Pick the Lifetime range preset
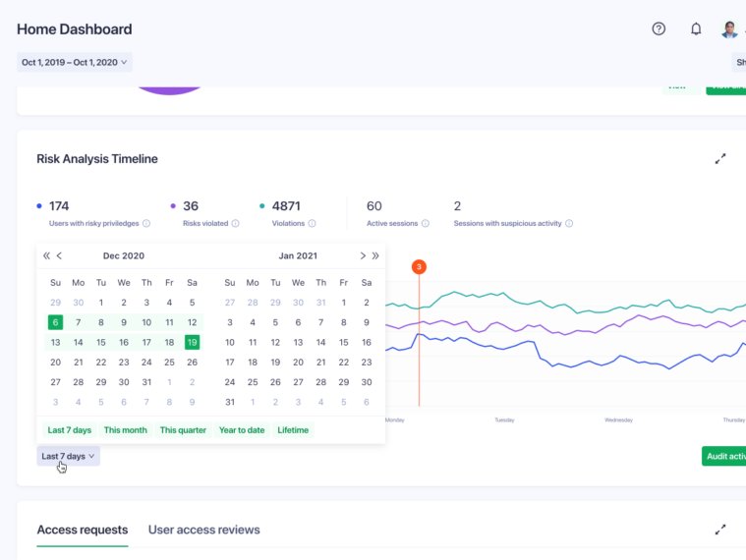Screen dimensions: 746x560 click(293, 430)
